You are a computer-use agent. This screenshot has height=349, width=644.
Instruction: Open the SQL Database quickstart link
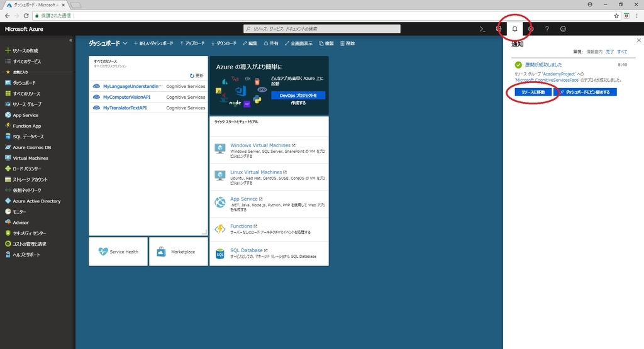click(x=249, y=250)
